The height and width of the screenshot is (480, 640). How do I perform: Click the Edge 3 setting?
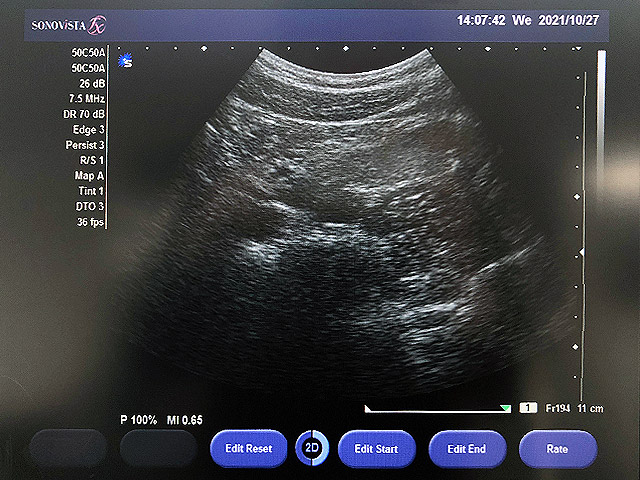pyautogui.click(x=89, y=130)
